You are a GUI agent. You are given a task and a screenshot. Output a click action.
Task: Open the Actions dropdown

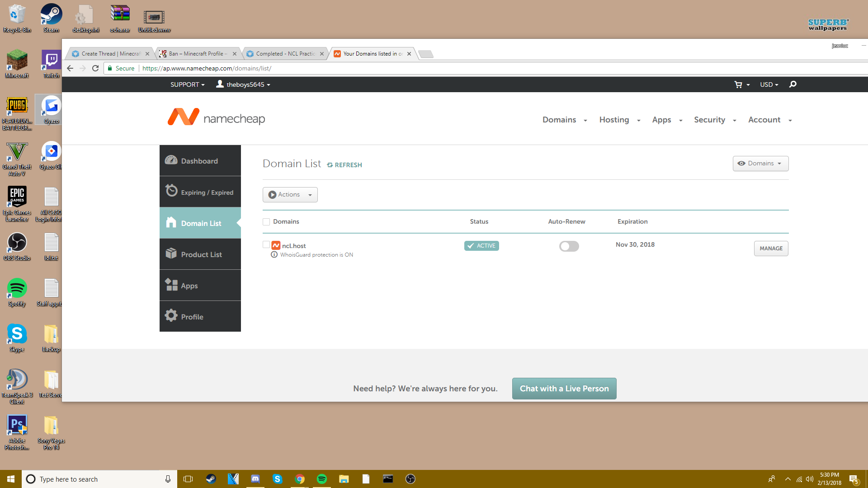coord(290,195)
